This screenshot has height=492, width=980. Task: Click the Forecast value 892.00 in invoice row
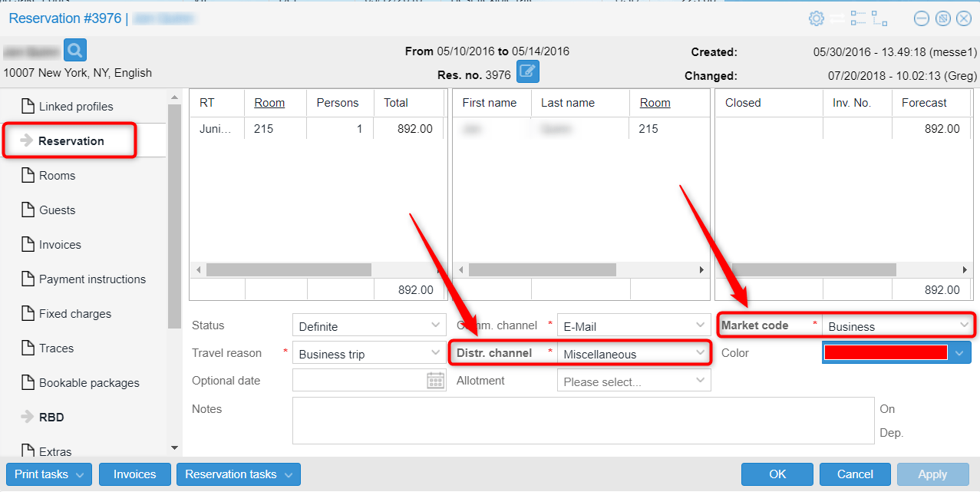pos(942,129)
